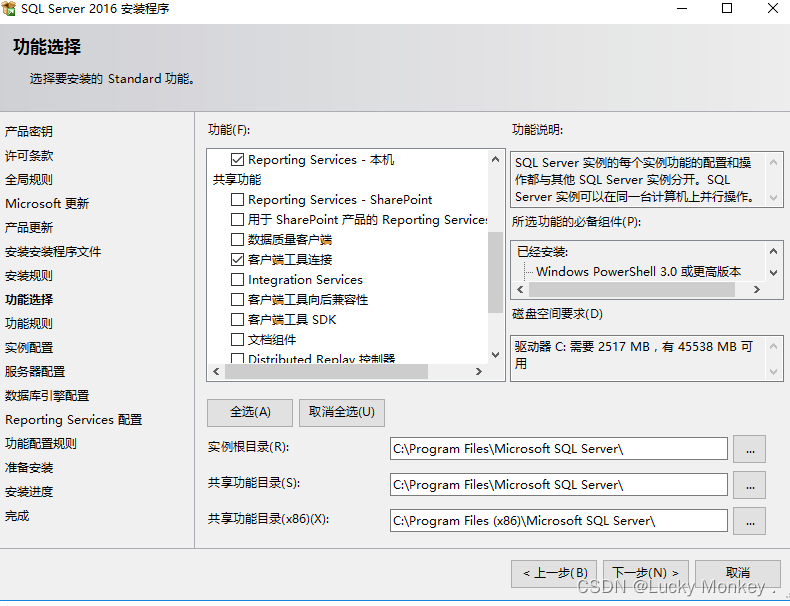Select 产品更新 step in sidebar
Viewport: 790px width, 606px height.
[x=29, y=228]
